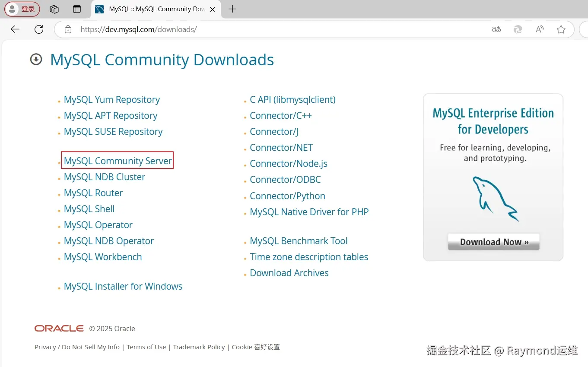The width and height of the screenshot is (588, 367).
Task: Open Connector/ODBC link
Action: pos(285,179)
